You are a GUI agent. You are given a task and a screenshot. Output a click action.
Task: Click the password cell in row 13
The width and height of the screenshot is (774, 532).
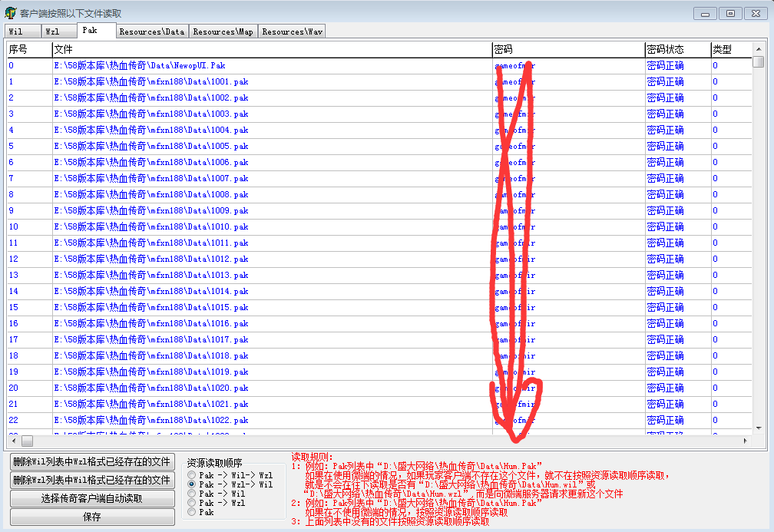tap(569, 275)
